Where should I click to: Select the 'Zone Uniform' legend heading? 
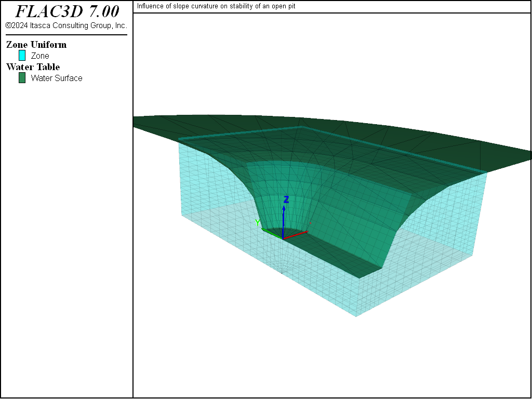tap(36, 45)
